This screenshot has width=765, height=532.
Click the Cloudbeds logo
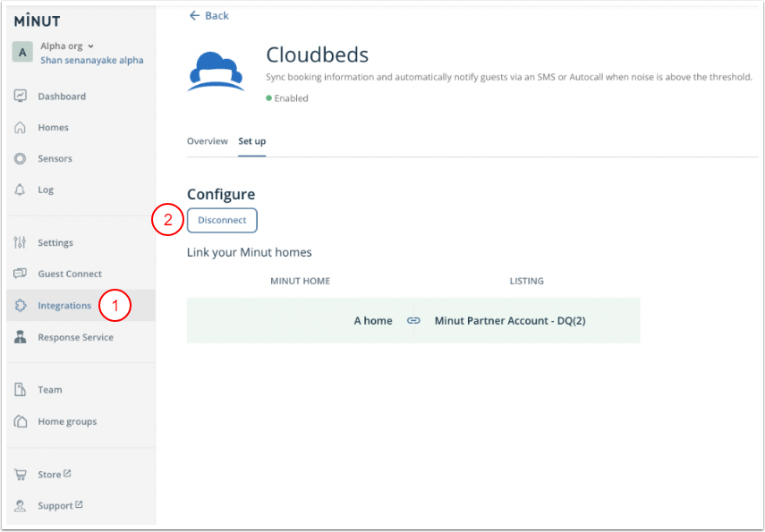(216, 72)
